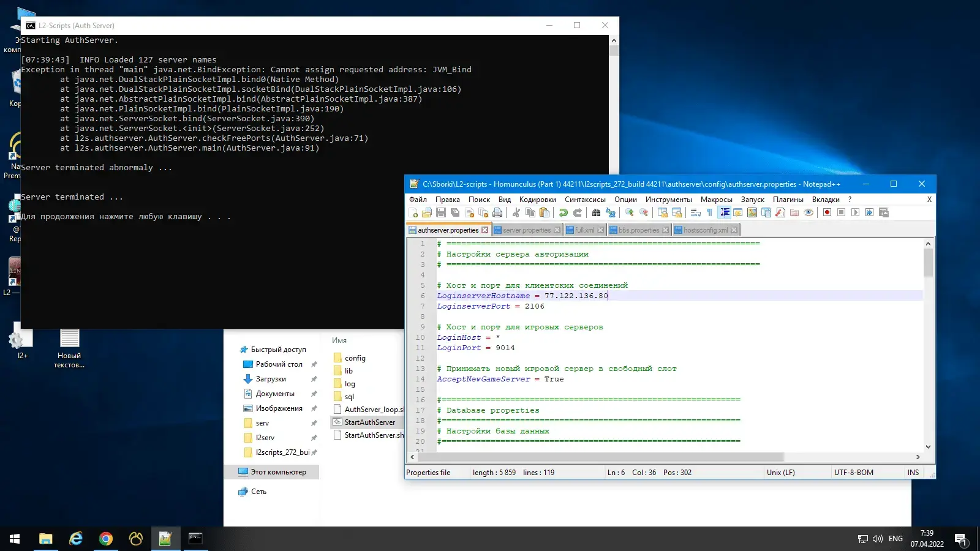Click the Copy toolbar icon

point(530,212)
